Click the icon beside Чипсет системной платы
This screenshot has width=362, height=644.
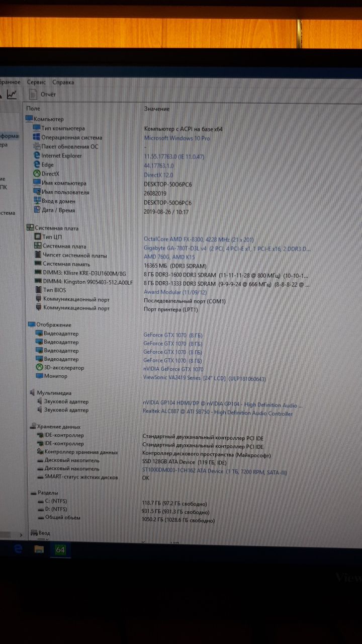pyautogui.click(x=38, y=255)
